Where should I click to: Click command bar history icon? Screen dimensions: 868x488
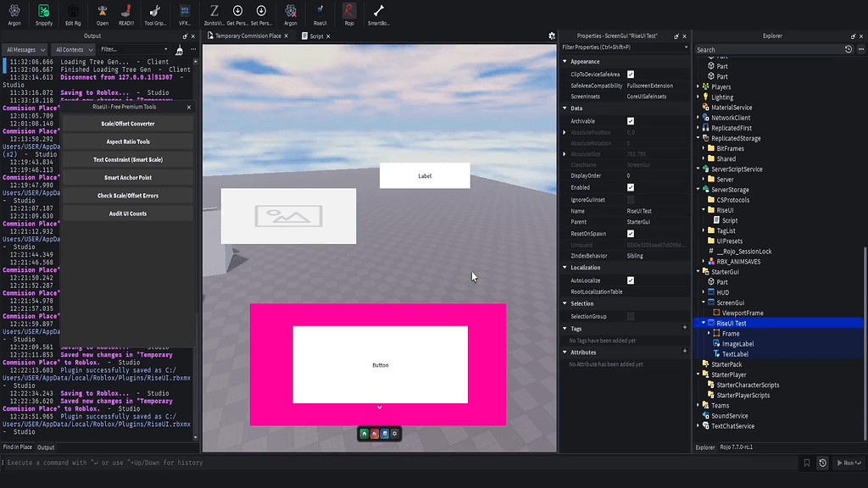(822, 463)
